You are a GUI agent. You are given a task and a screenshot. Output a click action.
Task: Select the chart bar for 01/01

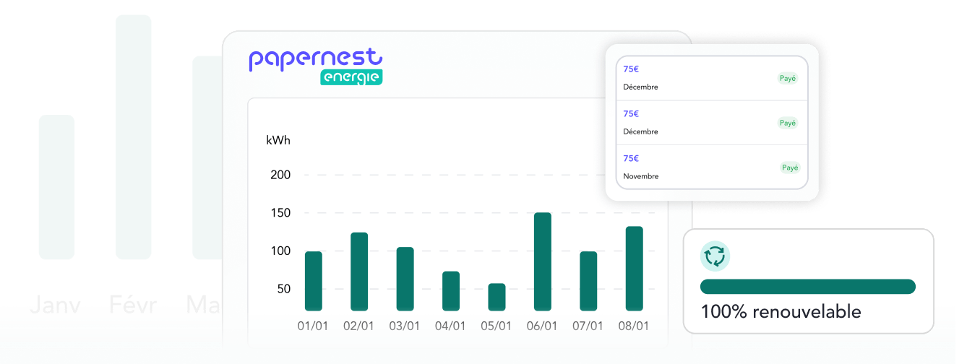(314, 281)
